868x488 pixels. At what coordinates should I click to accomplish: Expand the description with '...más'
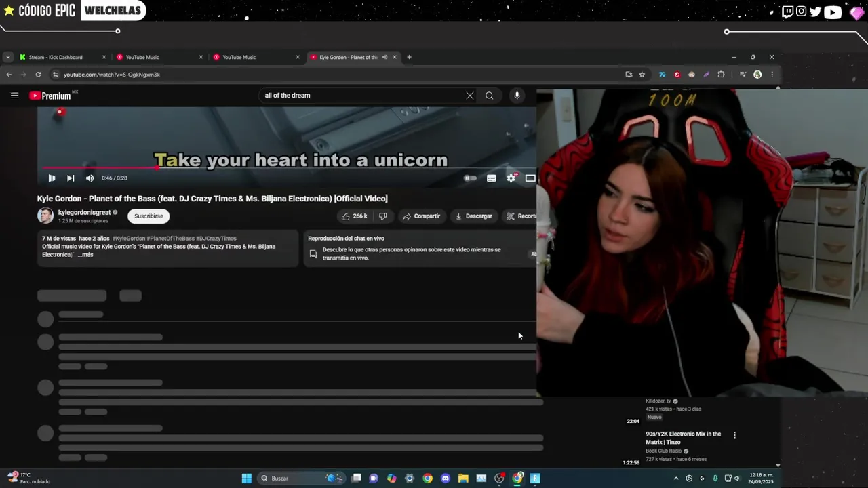(x=85, y=255)
